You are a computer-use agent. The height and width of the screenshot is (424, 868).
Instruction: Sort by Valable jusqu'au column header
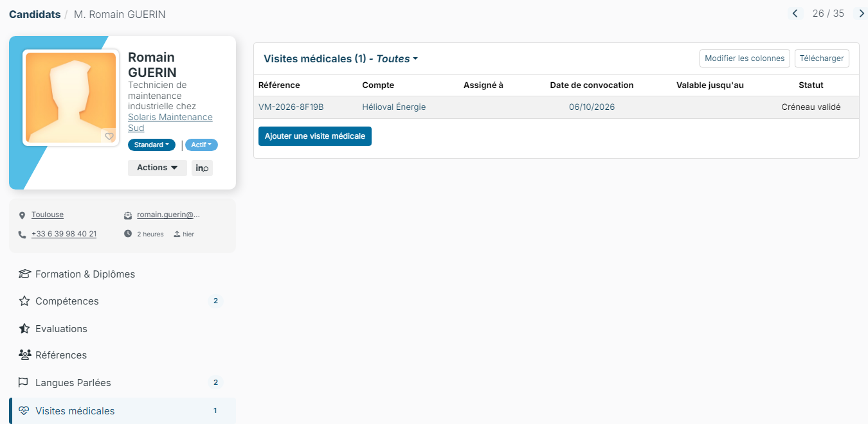tap(710, 85)
